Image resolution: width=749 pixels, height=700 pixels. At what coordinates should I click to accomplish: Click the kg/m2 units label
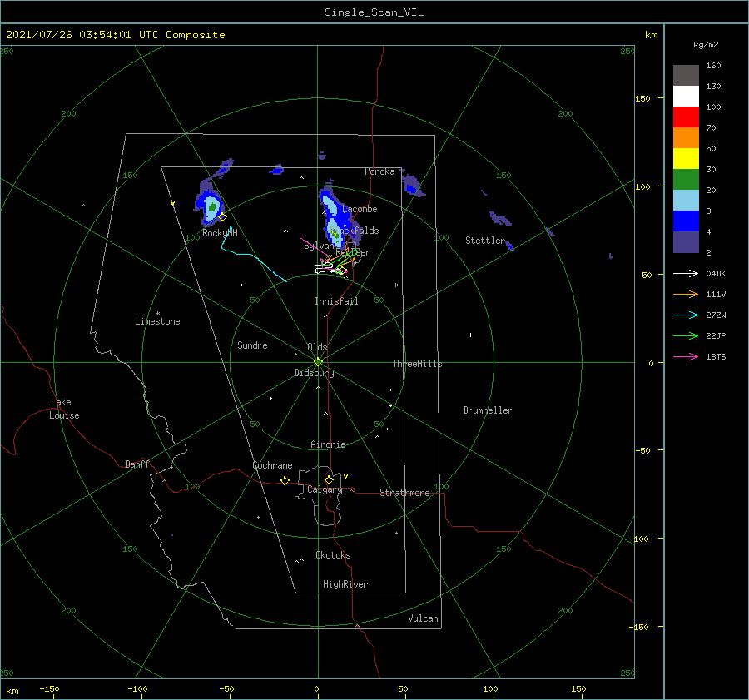[x=706, y=45]
